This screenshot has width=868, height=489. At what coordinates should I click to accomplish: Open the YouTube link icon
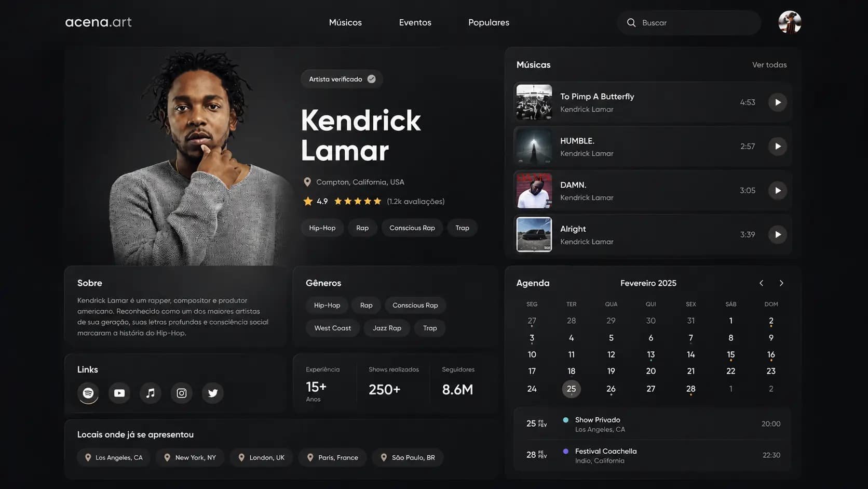click(x=119, y=393)
